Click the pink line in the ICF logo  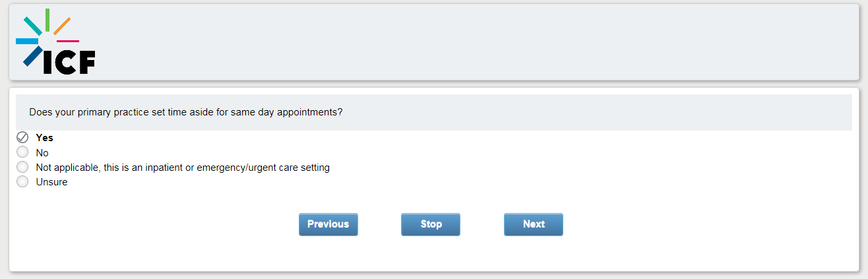click(x=68, y=42)
